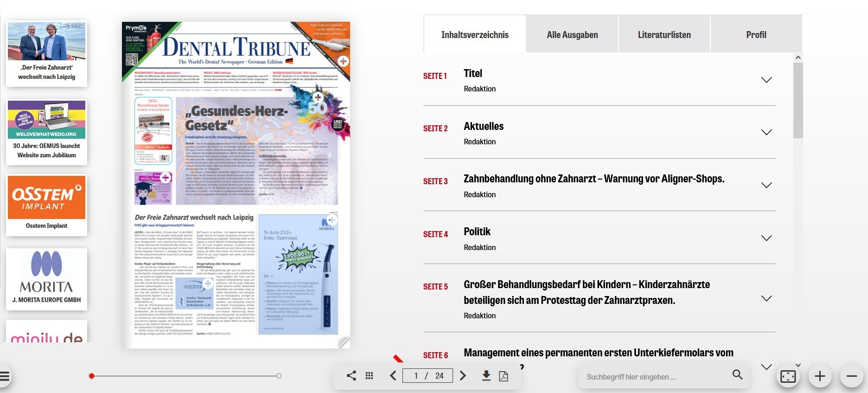Expand the Seite 6 Management entry

click(766, 367)
